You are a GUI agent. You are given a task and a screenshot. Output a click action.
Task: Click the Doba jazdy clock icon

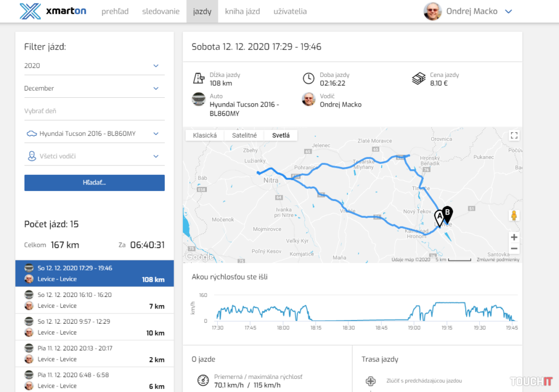point(308,79)
